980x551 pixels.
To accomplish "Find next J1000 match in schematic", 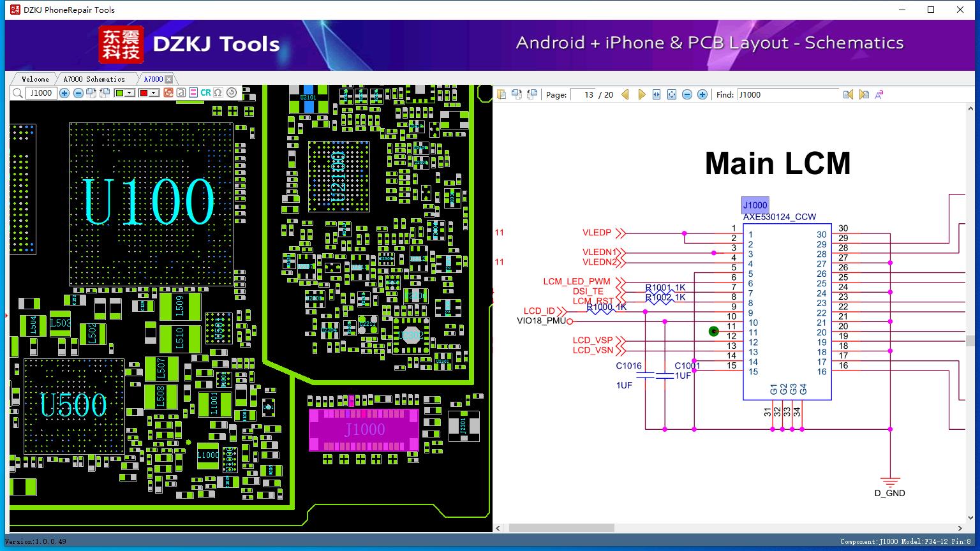I will coord(864,94).
